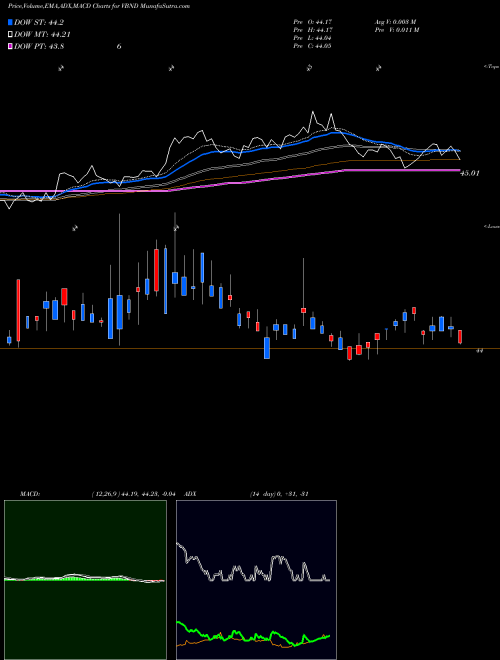The image size is (500, 660).
Task: Click the MACD parameters '(12,26,9)' text
Action: click(x=104, y=494)
